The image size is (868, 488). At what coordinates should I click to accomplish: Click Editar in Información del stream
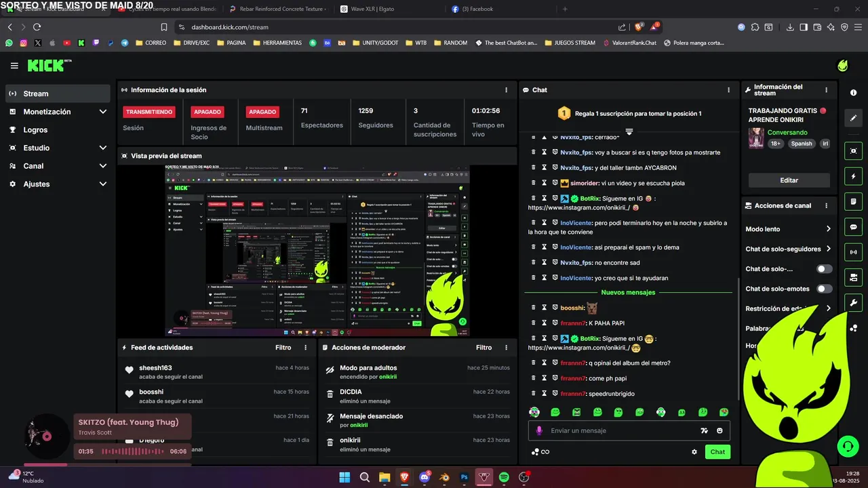point(789,180)
